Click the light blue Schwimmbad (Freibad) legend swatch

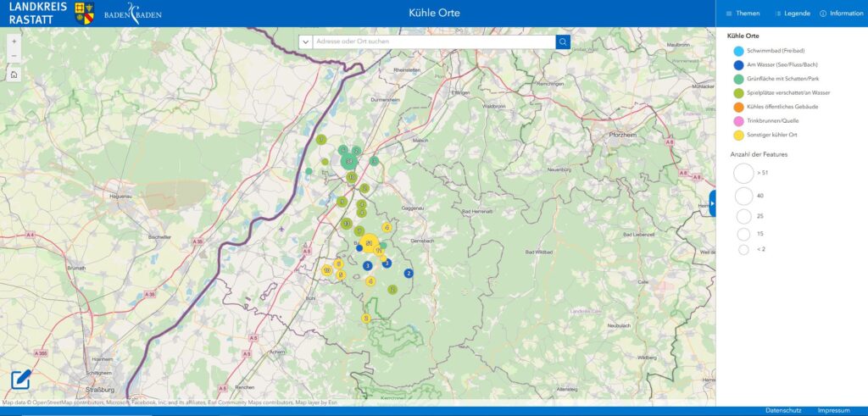(x=738, y=52)
